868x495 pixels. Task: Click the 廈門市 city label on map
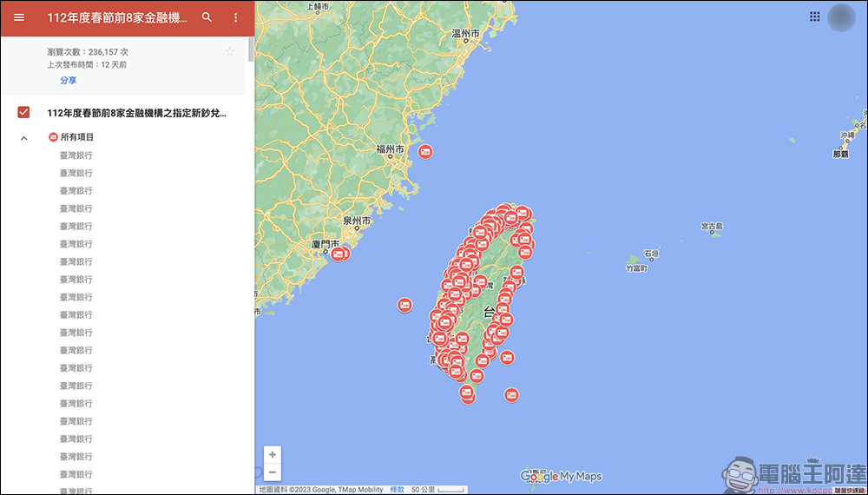(x=326, y=244)
